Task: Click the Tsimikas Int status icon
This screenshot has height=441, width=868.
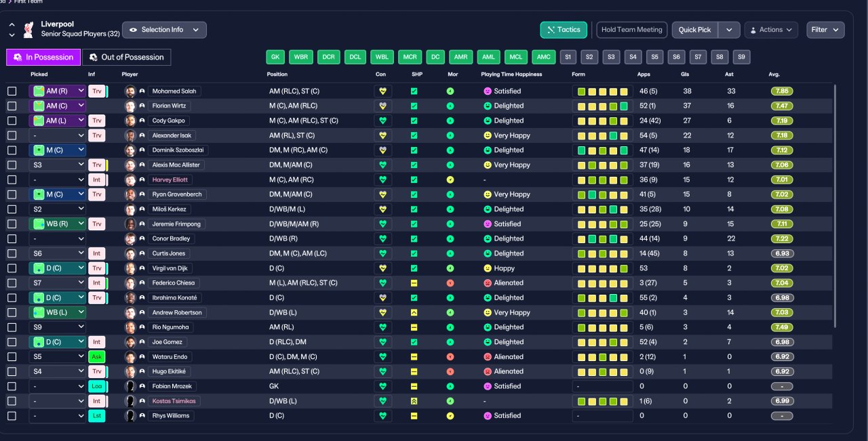Action: tap(97, 401)
